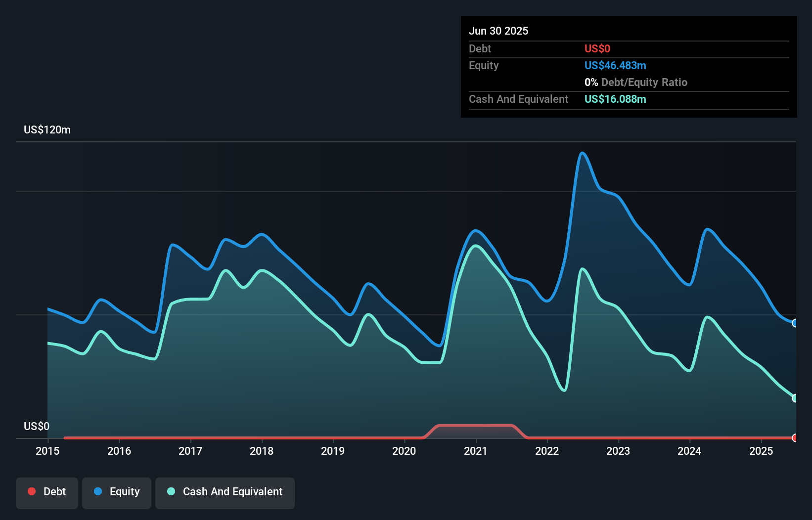
Task: Open the Debt/Equity Ratio breakdown
Action: pos(636,82)
